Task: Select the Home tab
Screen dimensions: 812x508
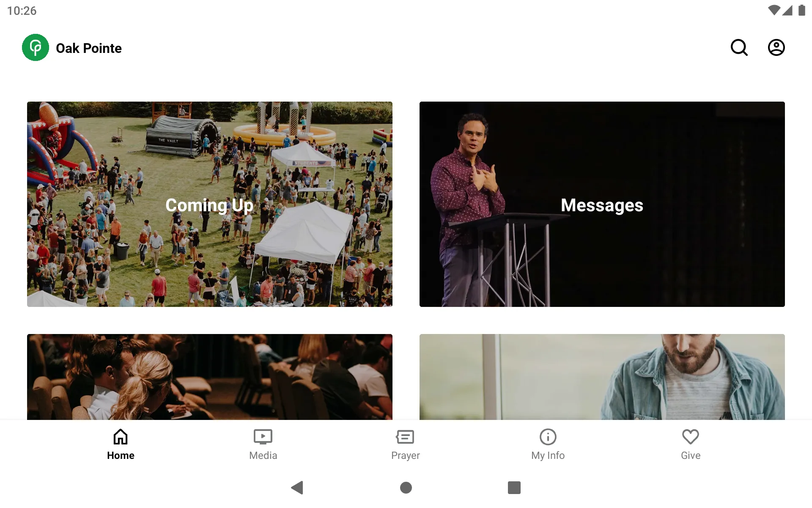Action: coord(120,444)
